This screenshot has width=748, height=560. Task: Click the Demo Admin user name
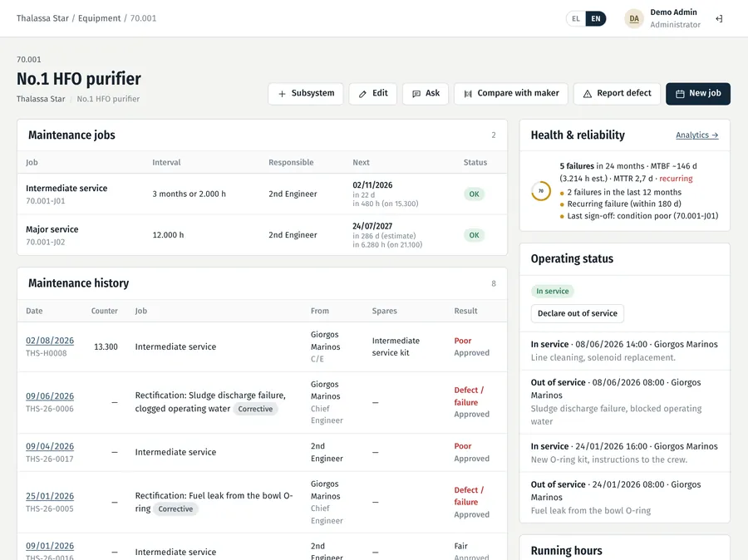tap(673, 12)
